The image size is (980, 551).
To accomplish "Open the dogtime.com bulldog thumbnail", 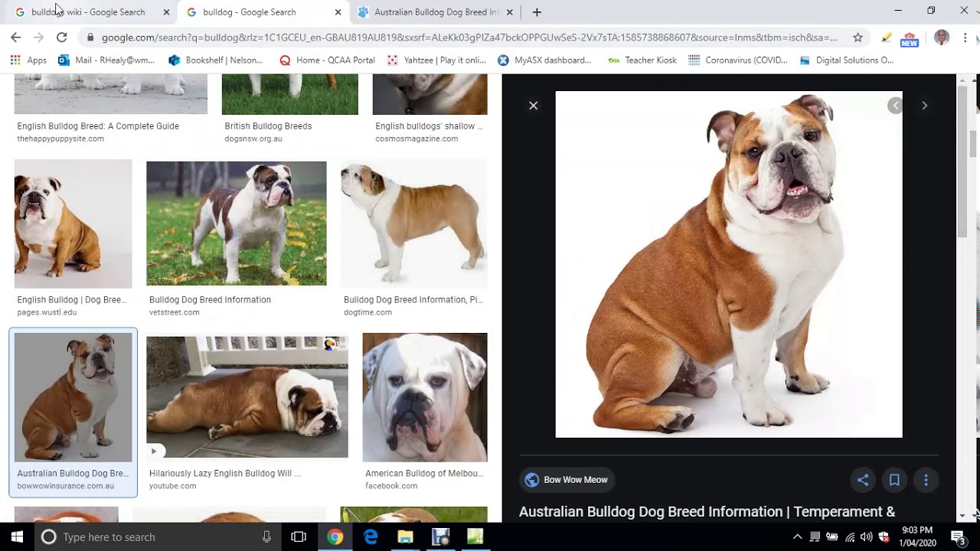I will 413,223.
